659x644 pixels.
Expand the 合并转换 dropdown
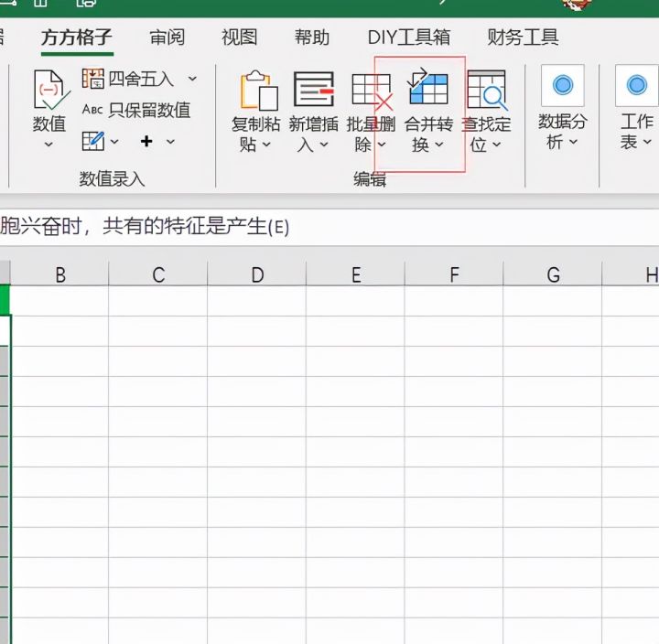(439, 145)
